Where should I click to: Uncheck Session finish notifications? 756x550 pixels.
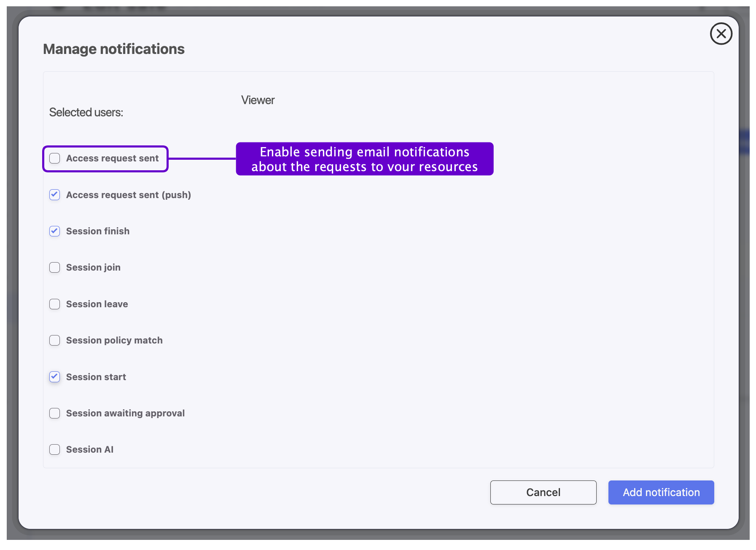click(54, 231)
